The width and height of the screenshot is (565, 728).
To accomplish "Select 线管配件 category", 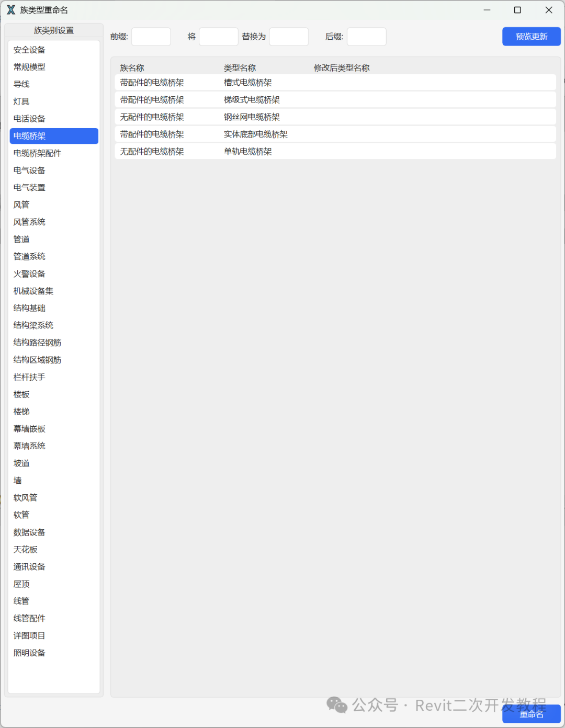I will (54, 618).
